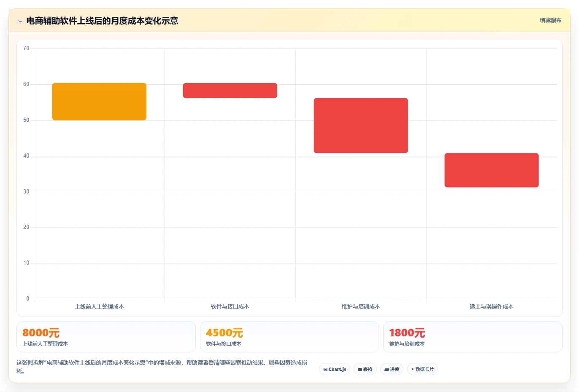579x392 pixels.
Task: Click the y-axis value 0
Action: click(x=28, y=299)
